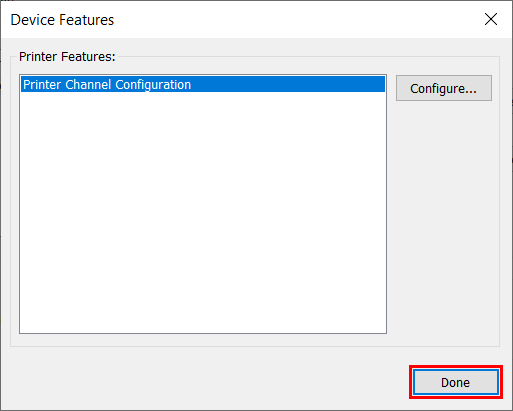Confirm with the Done button
Image resolution: width=513 pixels, height=411 pixels.
point(456,382)
